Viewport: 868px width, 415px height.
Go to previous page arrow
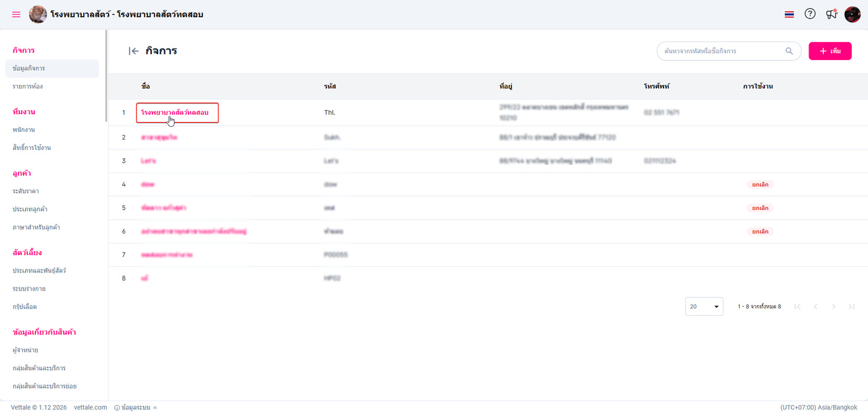click(815, 307)
